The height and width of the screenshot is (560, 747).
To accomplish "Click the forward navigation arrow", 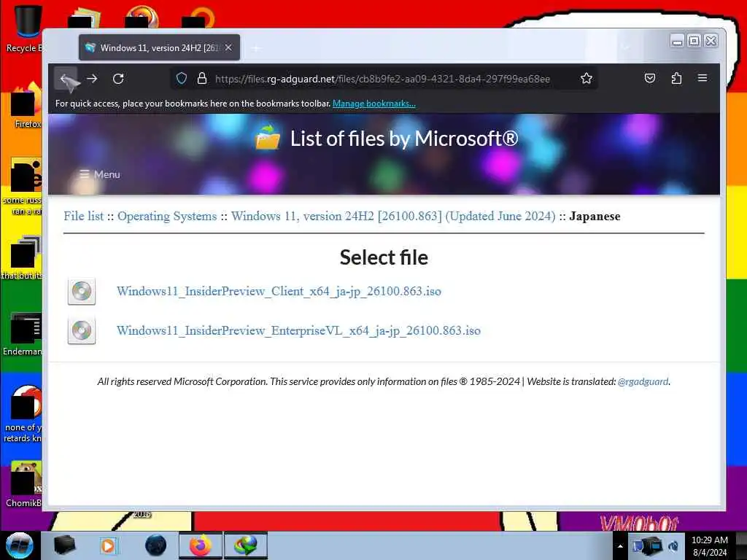I will coord(92,79).
